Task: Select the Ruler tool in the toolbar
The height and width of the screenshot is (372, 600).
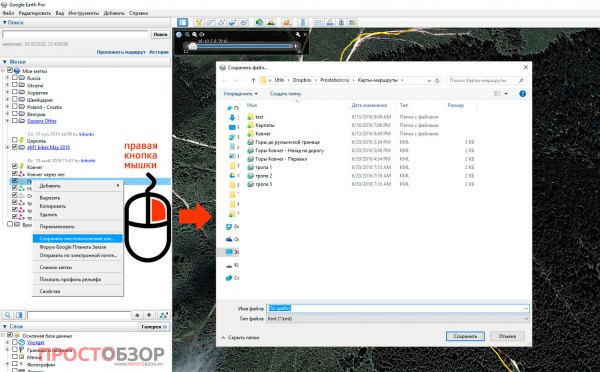Action: [303, 23]
